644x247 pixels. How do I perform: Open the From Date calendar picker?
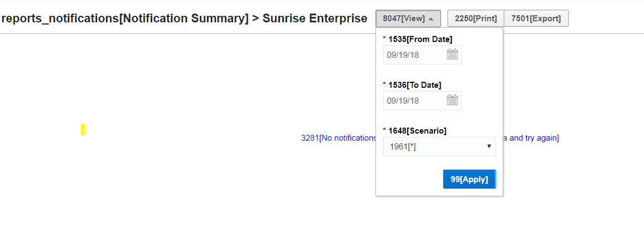452,54
